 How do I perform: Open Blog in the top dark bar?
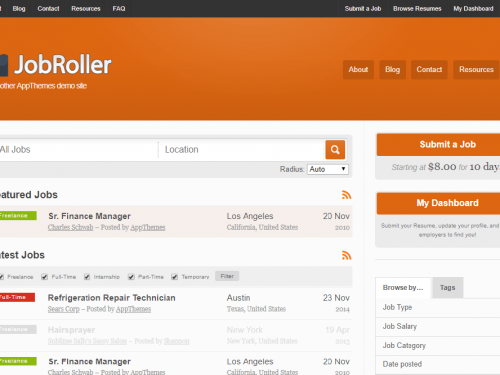[x=19, y=9]
